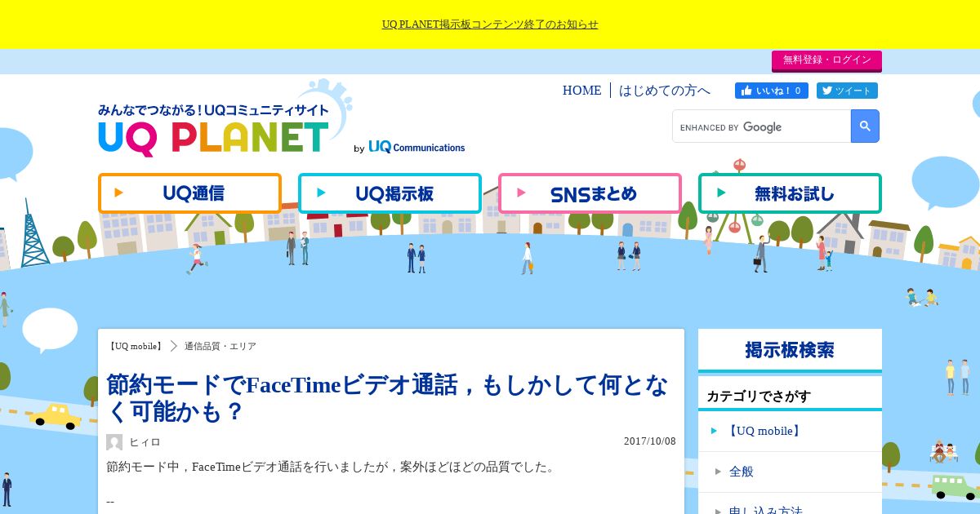Click the avatar icon of ヒィロ
This screenshot has height=514, width=980.
click(x=114, y=442)
